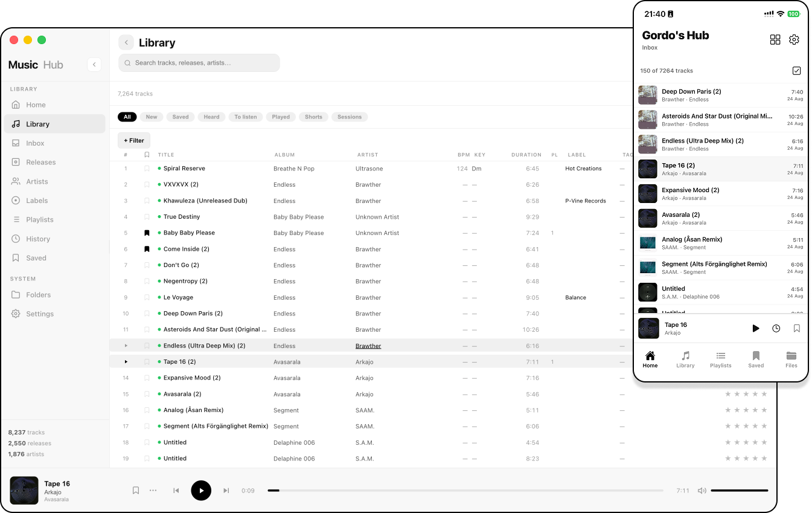This screenshot has width=812, height=513.
Task: Open grid view icon in Gordo's Hub
Action: (775, 40)
